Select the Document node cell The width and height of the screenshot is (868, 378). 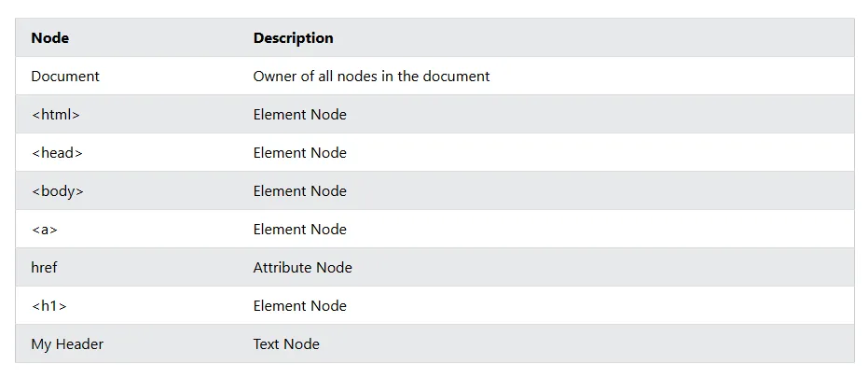click(65, 77)
